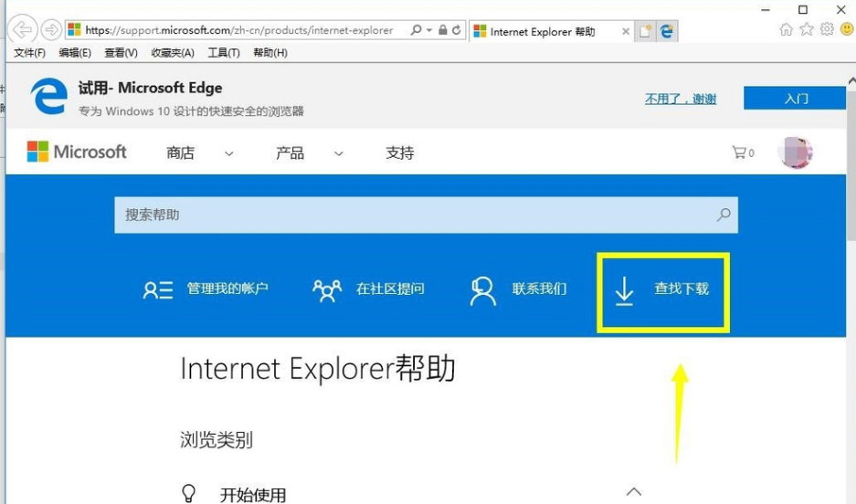Viewport: 856px width, 504px height.
Task: Open the Home page icon
Action: click(786, 30)
